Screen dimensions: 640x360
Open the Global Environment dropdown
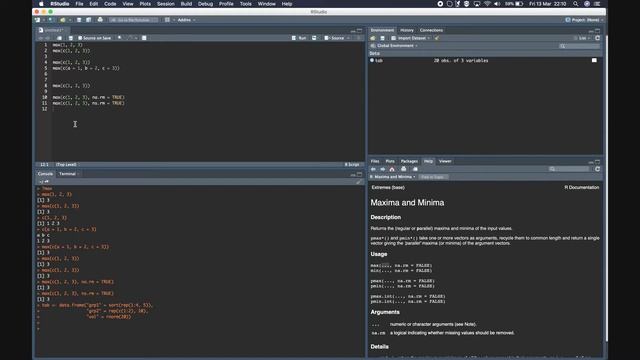394,46
